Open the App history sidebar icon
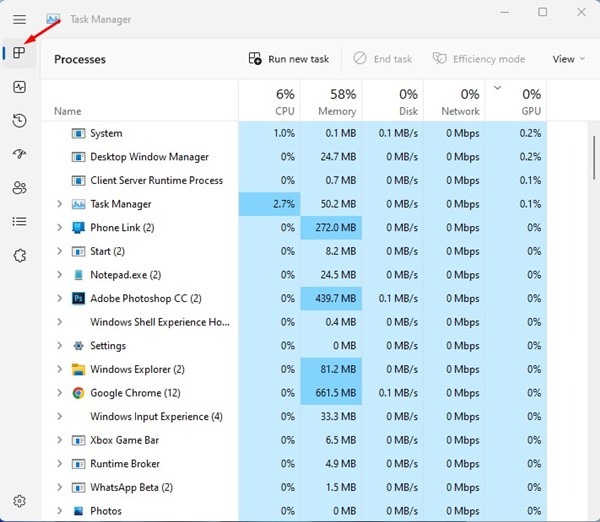600x522 pixels. click(20, 121)
